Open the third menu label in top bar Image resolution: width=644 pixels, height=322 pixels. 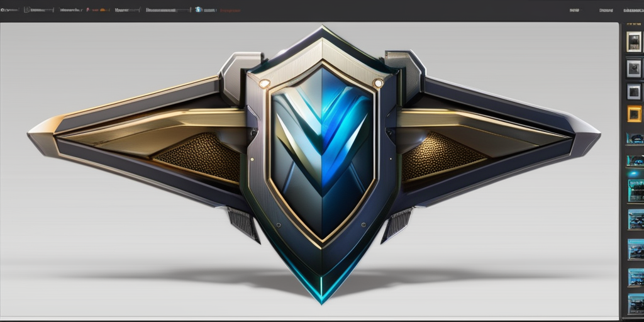tap(70, 10)
